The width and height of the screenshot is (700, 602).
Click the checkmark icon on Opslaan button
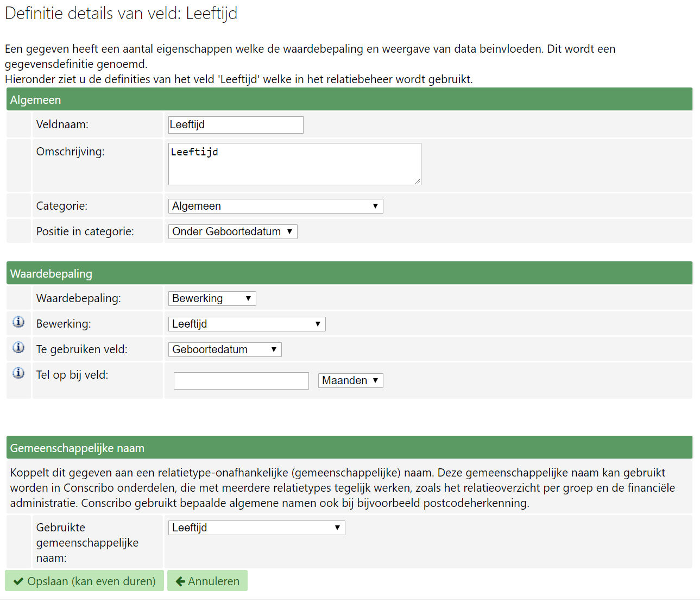[x=18, y=581]
